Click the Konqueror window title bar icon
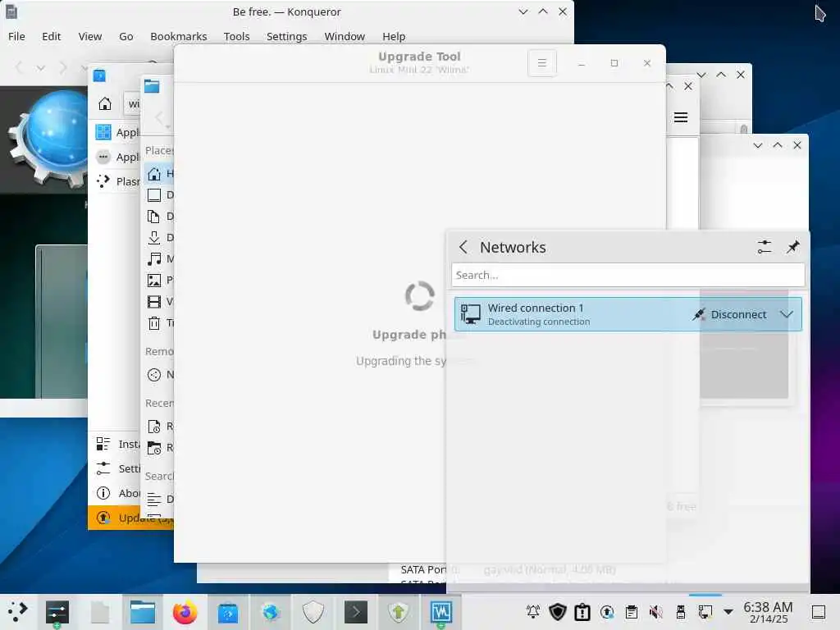840x630 pixels. pyautogui.click(x=11, y=11)
